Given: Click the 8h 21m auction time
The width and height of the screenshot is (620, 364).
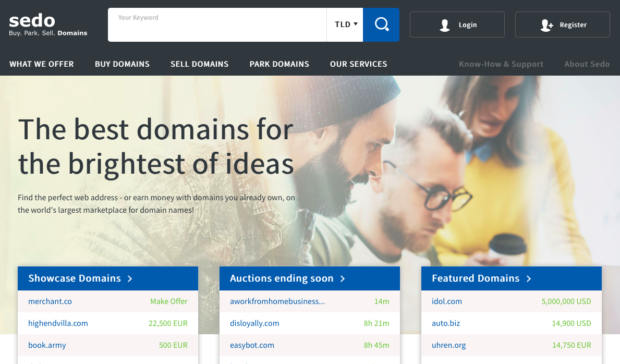Looking at the screenshot, I should point(376,323).
